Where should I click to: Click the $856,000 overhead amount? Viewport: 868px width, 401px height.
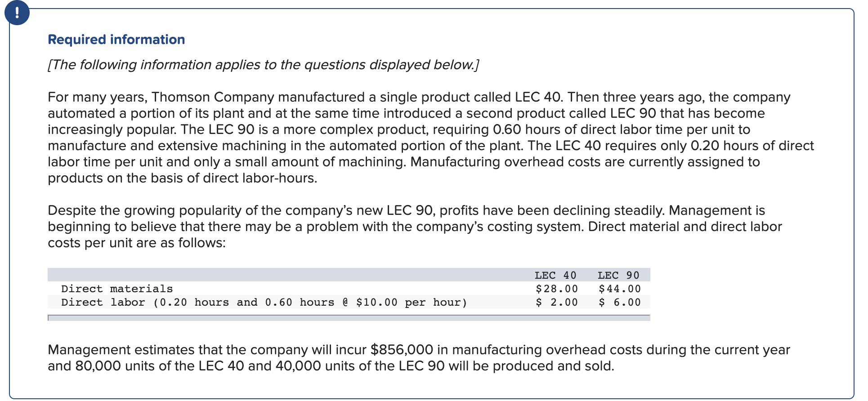tap(402, 350)
